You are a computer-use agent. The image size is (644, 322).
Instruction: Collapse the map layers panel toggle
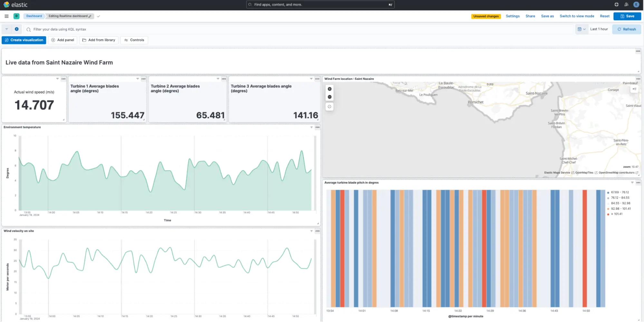[634, 89]
